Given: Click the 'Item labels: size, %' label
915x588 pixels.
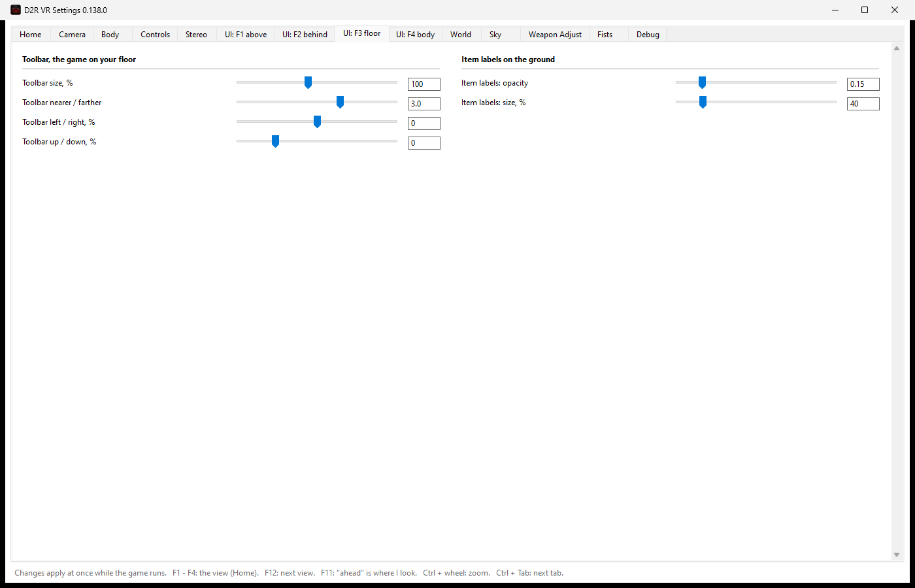Looking at the screenshot, I should pos(493,103).
